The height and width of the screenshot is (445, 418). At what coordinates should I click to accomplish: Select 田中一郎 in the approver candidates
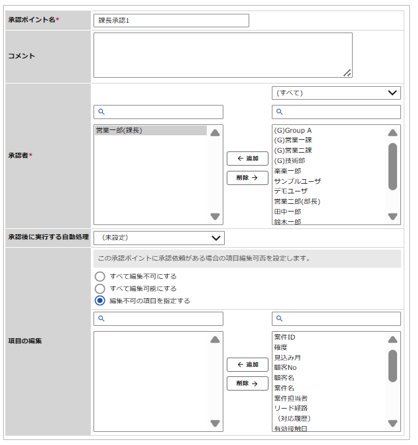[x=287, y=212]
